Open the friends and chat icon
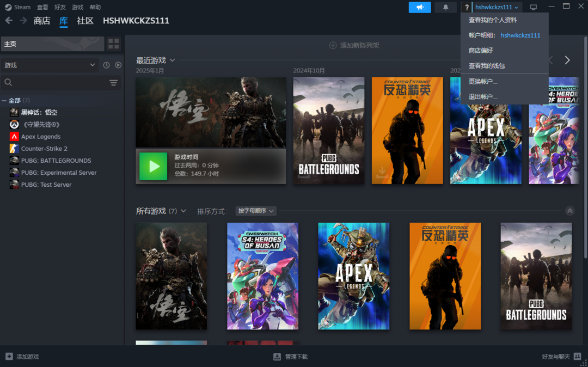588x367 pixels. pyautogui.click(x=578, y=356)
